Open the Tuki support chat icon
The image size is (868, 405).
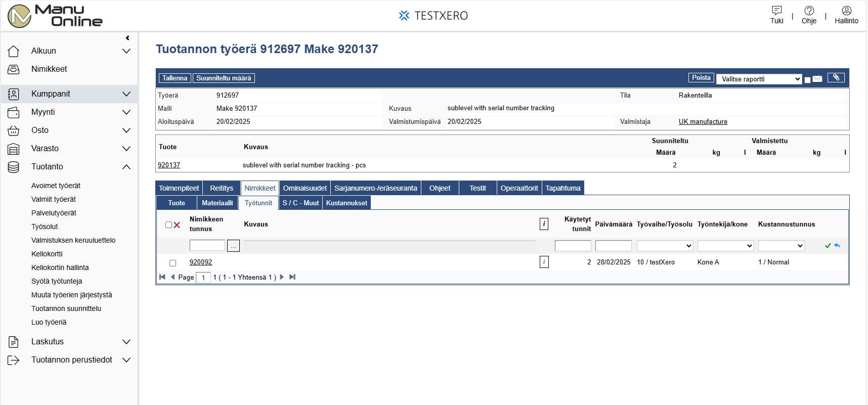pyautogui.click(x=776, y=10)
